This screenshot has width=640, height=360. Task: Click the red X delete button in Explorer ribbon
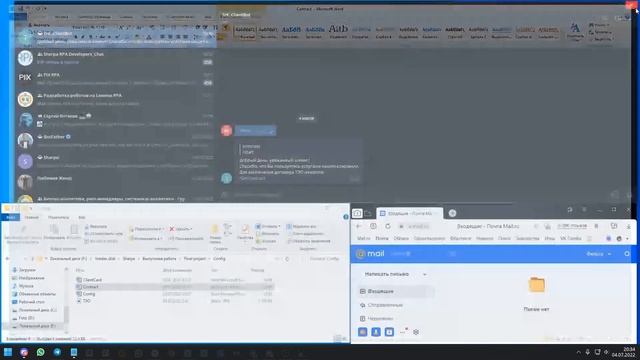point(172,229)
